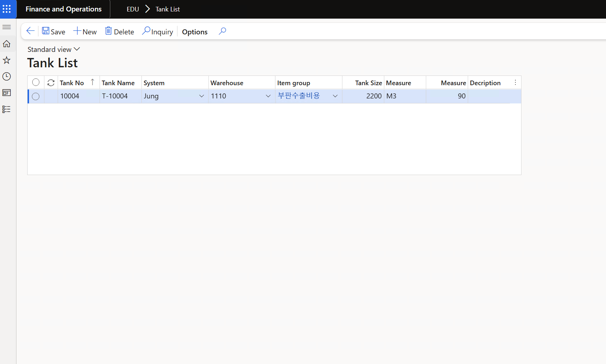Open the Options tab
The width and height of the screenshot is (606, 364).
pyautogui.click(x=195, y=32)
